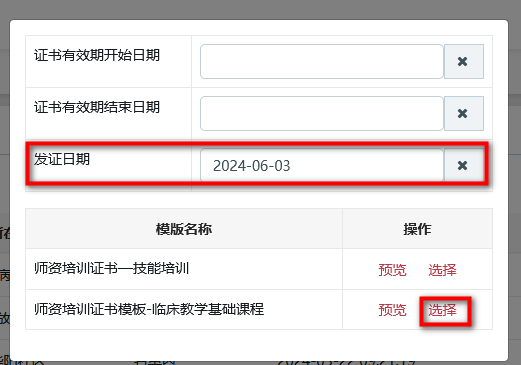Click the 发证日期 label
The image size is (521, 365).
pos(62,159)
